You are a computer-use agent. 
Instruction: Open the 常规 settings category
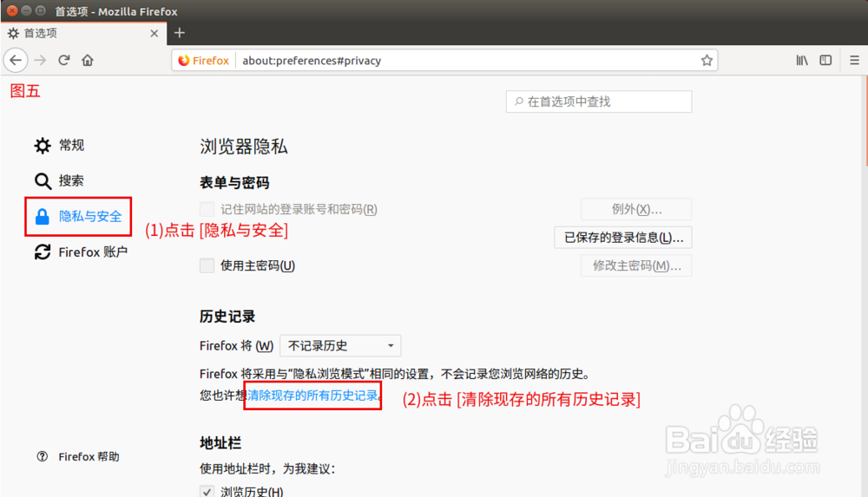coord(59,146)
